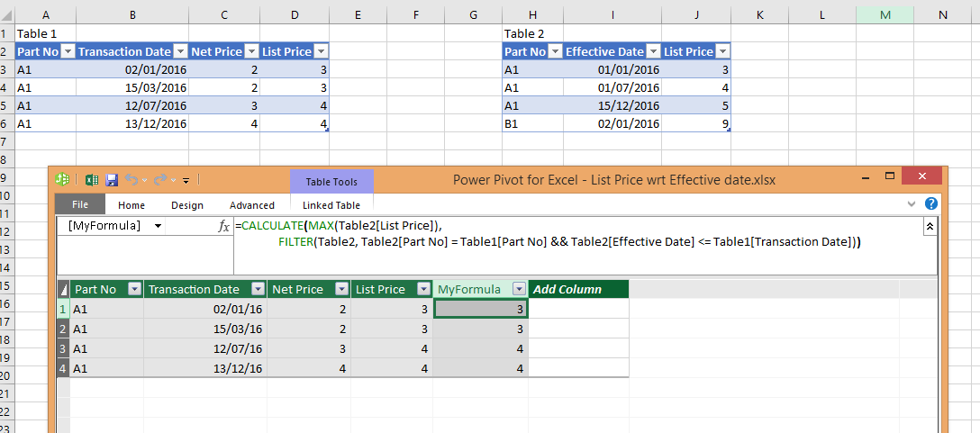980x433 pixels.
Task: Click inside the DAX formula text
Action: [548, 234]
